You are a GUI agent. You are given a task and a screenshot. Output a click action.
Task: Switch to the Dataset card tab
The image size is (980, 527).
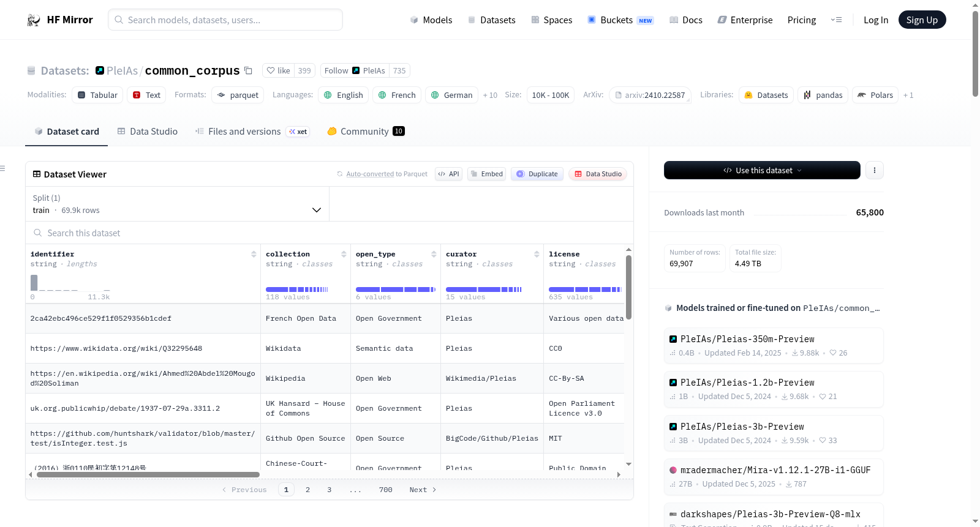[x=67, y=132]
